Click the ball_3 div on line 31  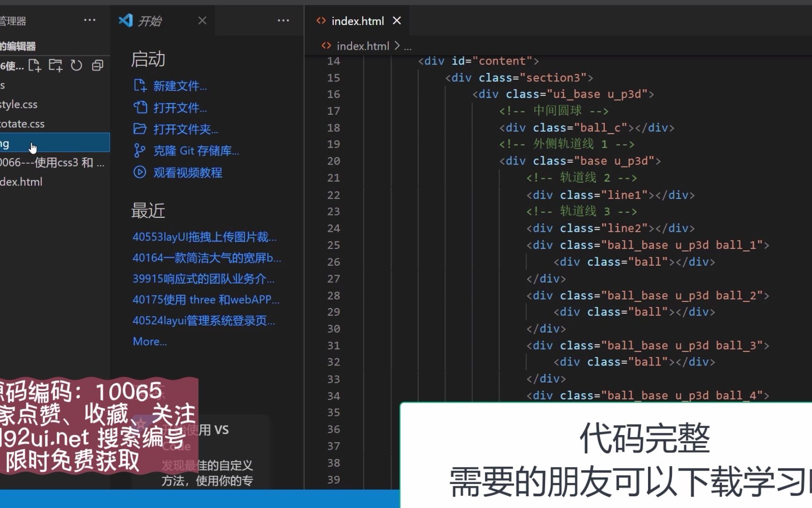tap(648, 346)
